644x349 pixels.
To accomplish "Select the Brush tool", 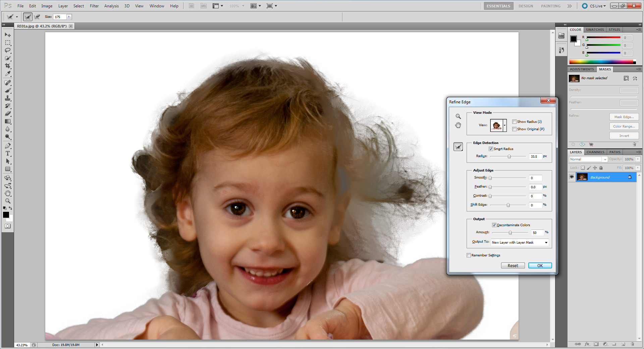I will 8,90.
